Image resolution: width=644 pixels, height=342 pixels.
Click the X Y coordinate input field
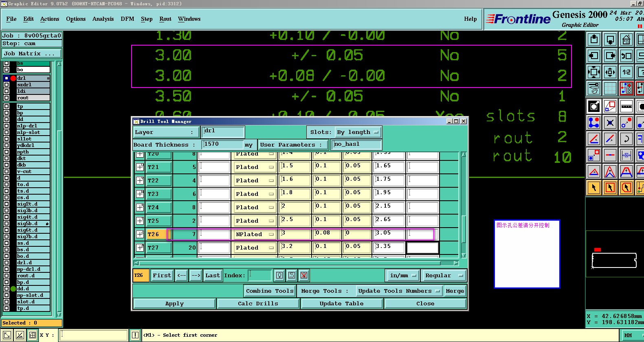[94, 335]
